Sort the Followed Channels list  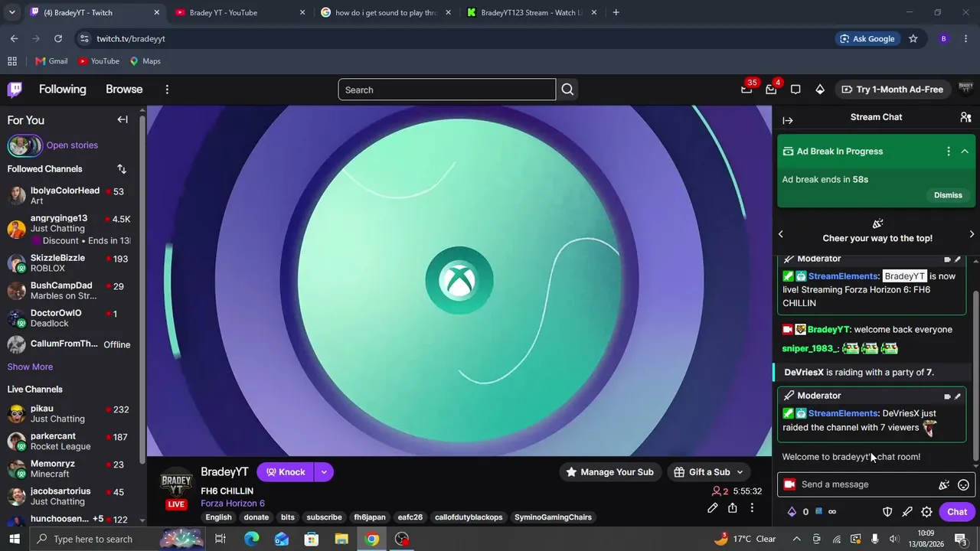(122, 169)
